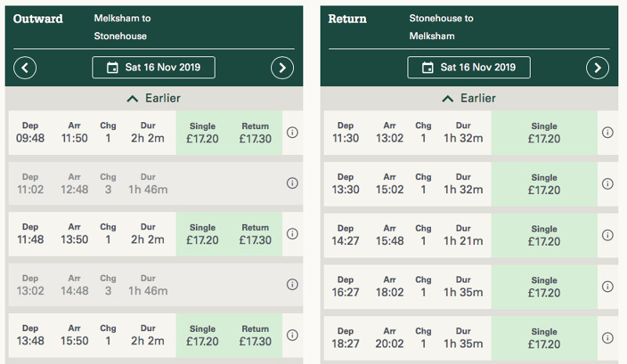The height and width of the screenshot is (364, 627).
Task: Expand Earlier outward trains
Action: tap(154, 98)
